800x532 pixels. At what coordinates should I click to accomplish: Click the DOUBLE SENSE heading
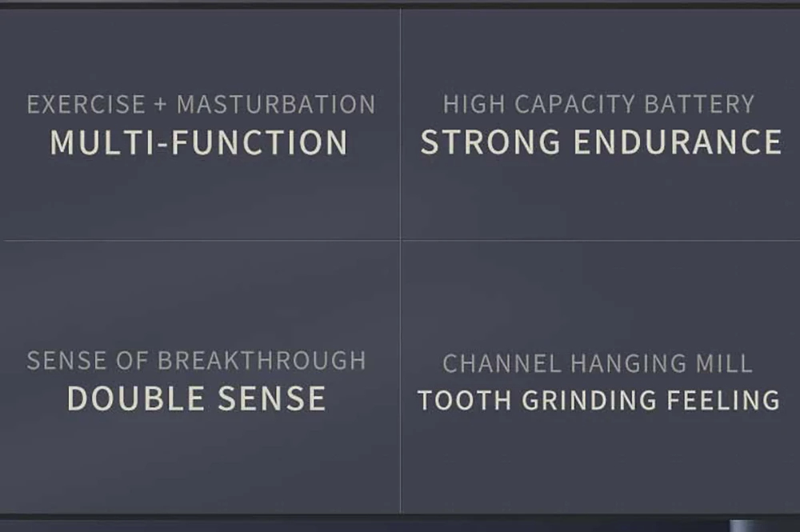(197, 398)
